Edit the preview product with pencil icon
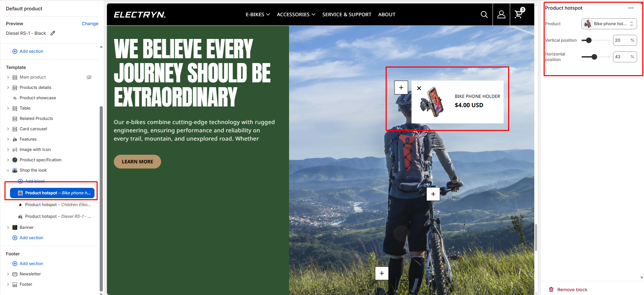 [x=53, y=33]
